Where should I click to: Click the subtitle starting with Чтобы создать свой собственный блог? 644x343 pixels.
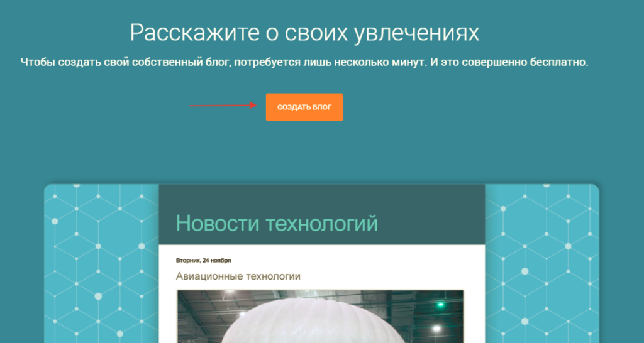coord(304,63)
